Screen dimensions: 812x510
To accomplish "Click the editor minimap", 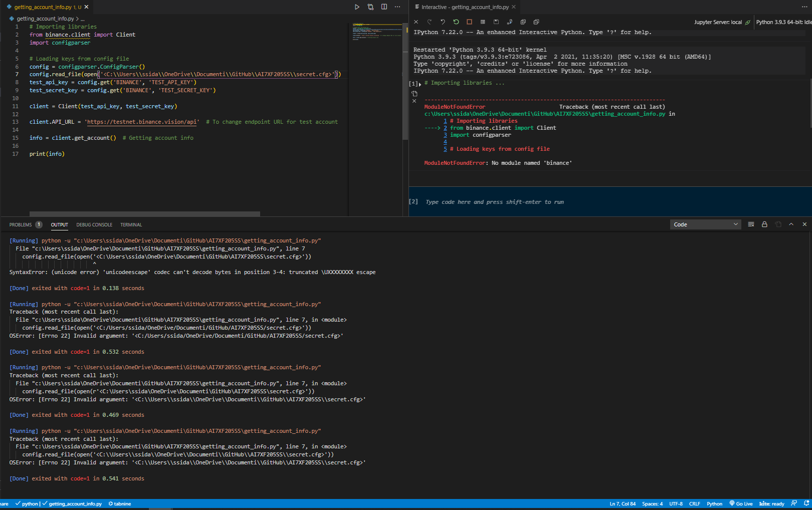I will tap(376, 30).
